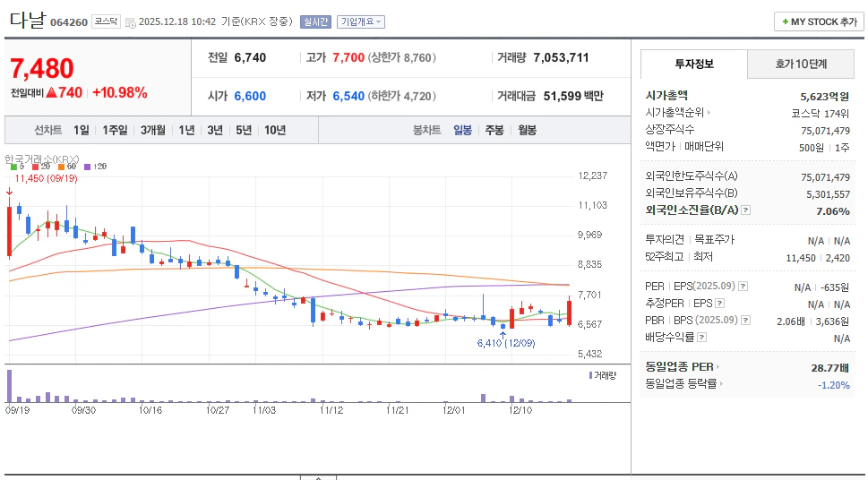Click the latest red candlestick on chart

[x=569, y=313]
